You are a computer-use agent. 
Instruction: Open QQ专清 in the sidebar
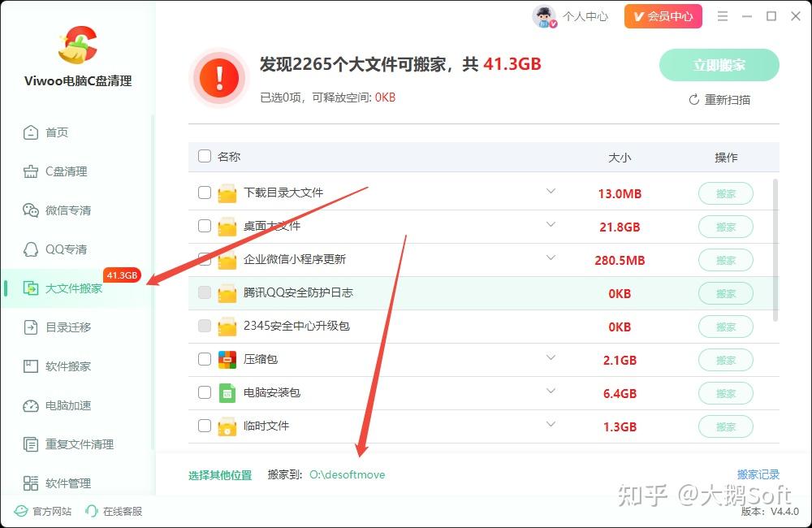point(67,249)
